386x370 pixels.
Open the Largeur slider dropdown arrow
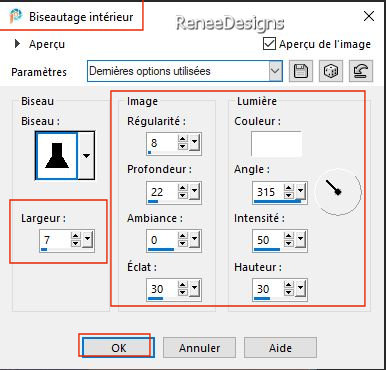click(x=88, y=239)
